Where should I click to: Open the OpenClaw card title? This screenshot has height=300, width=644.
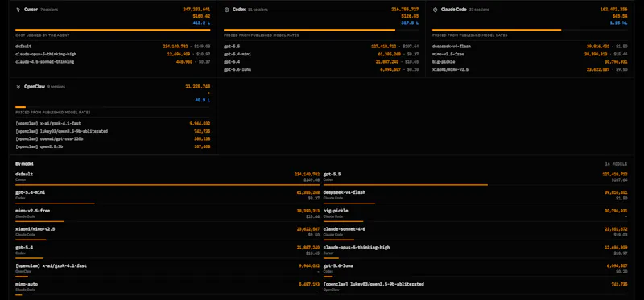35,87
